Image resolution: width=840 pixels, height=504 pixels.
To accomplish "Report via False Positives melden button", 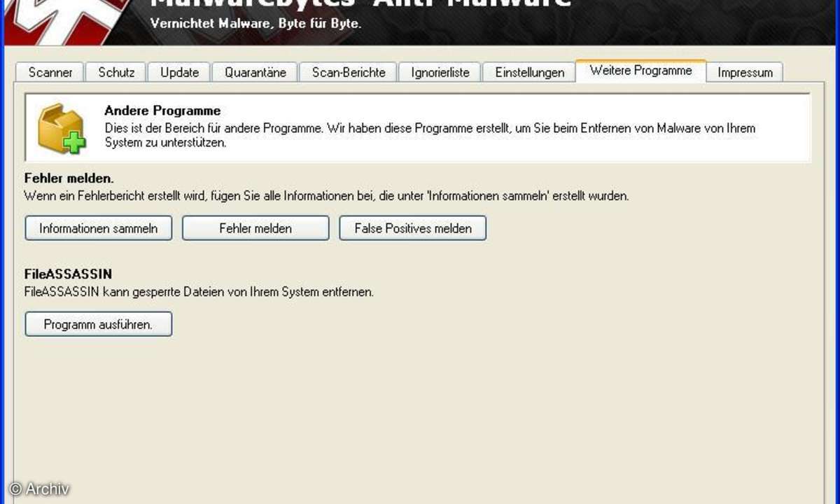I will point(413,228).
